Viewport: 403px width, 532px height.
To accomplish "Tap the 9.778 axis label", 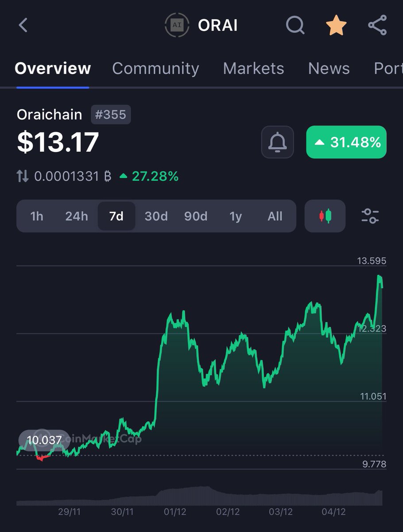I will click(374, 464).
